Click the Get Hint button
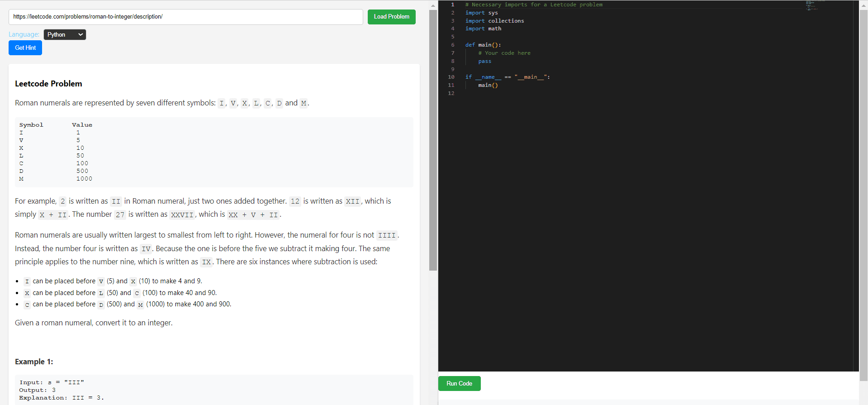868x405 pixels. click(25, 48)
